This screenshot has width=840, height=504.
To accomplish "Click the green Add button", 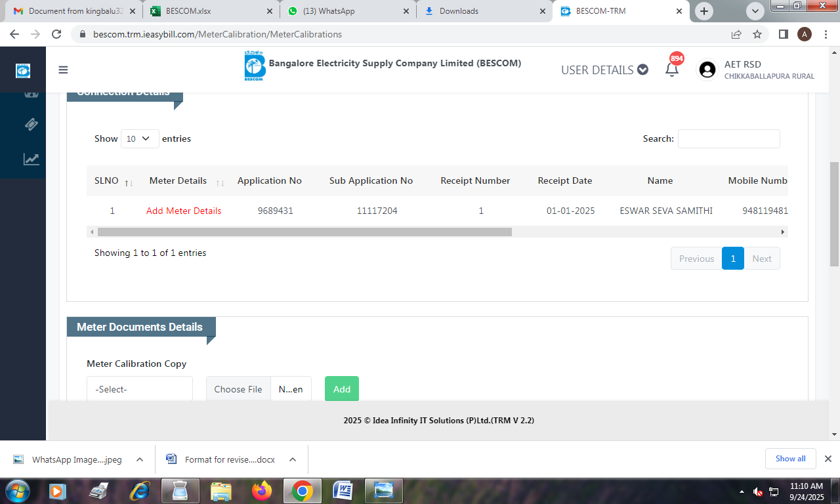I will point(342,389).
